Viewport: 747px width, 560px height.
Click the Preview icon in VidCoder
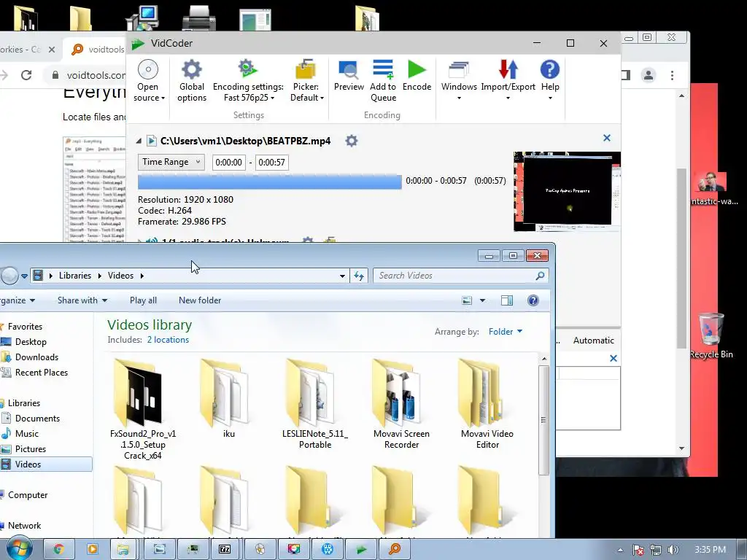(x=349, y=70)
